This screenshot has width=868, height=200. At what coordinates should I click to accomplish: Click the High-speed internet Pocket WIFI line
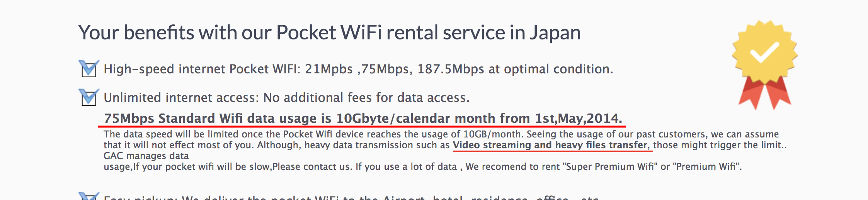click(x=358, y=69)
